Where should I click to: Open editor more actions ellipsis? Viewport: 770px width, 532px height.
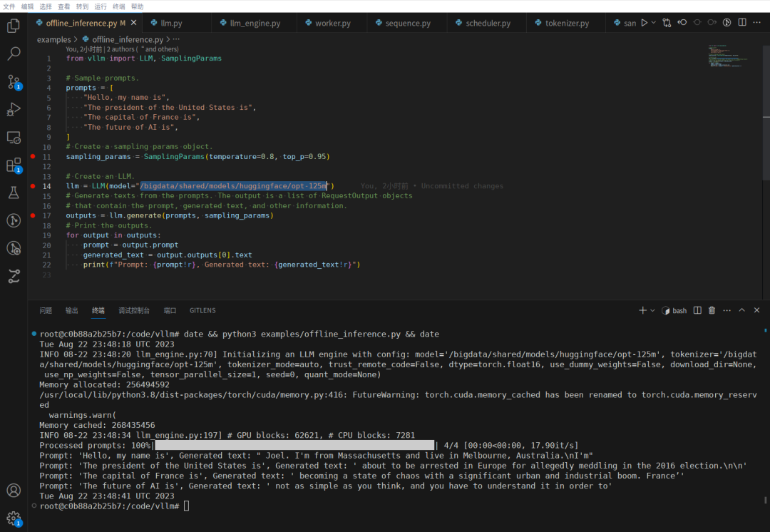click(756, 23)
